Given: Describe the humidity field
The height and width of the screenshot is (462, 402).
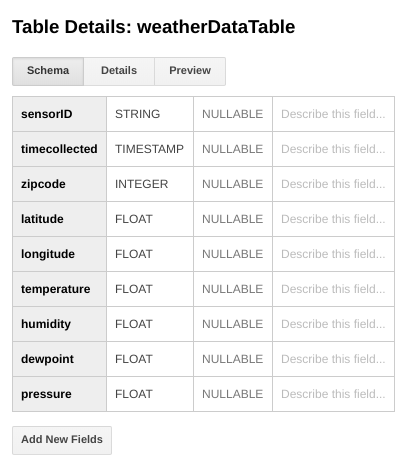Looking at the screenshot, I should pos(333,324).
